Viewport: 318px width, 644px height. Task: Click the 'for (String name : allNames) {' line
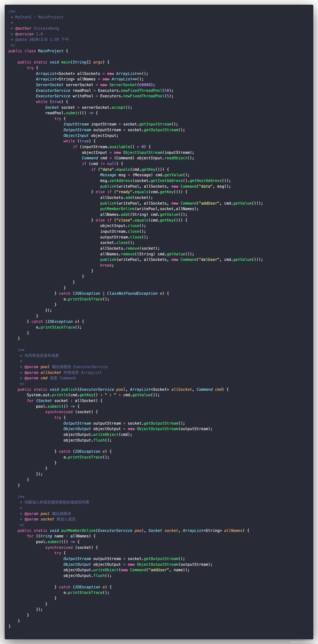[61, 536]
